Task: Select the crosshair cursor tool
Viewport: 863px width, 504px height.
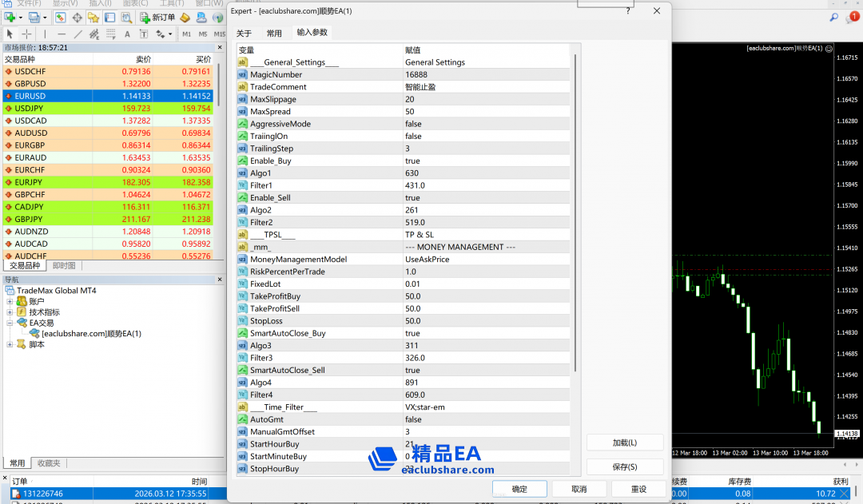Action: [x=27, y=34]
